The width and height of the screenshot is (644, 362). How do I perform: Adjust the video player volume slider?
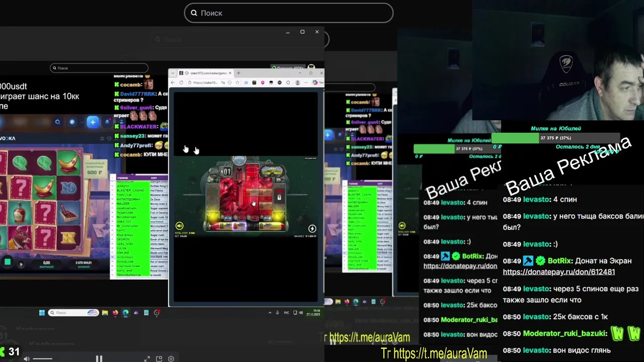(x=43, y=358)
